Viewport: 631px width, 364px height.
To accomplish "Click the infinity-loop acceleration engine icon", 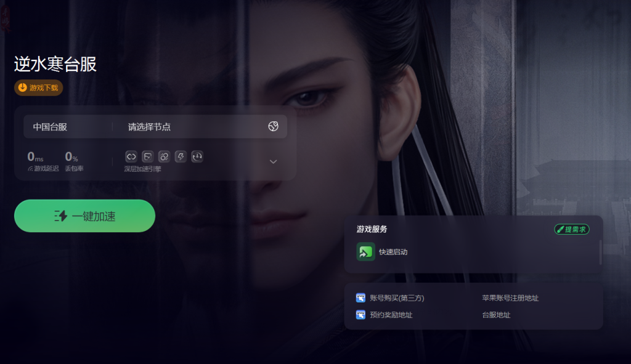I will point(131,156).
